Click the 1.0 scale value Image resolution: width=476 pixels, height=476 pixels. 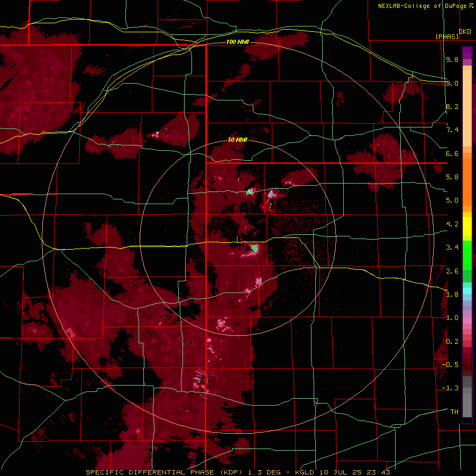(x=452, y=318)
